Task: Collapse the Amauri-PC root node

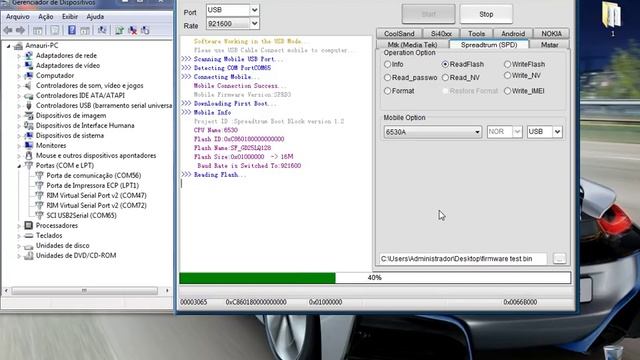Action: click(9, 46)
